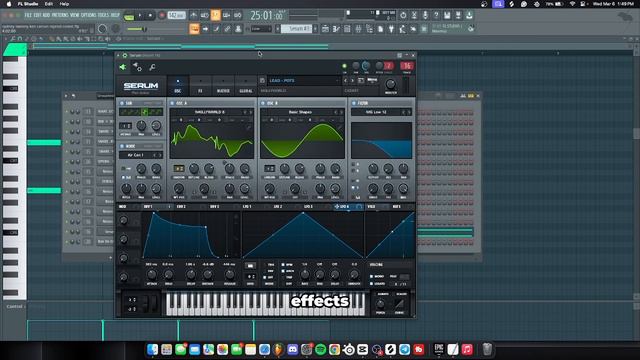The height and width of the screenshot is (360, 640).
Task: Turn the Serum MASTER volume knob
Action: pyautogui.click(x=391, y=84)
